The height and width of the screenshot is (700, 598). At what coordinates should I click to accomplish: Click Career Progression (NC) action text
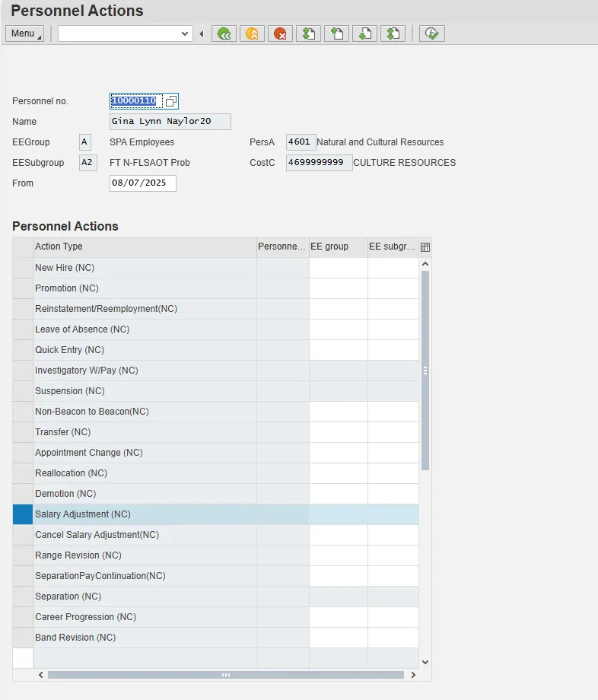click(x=86, y=617)
